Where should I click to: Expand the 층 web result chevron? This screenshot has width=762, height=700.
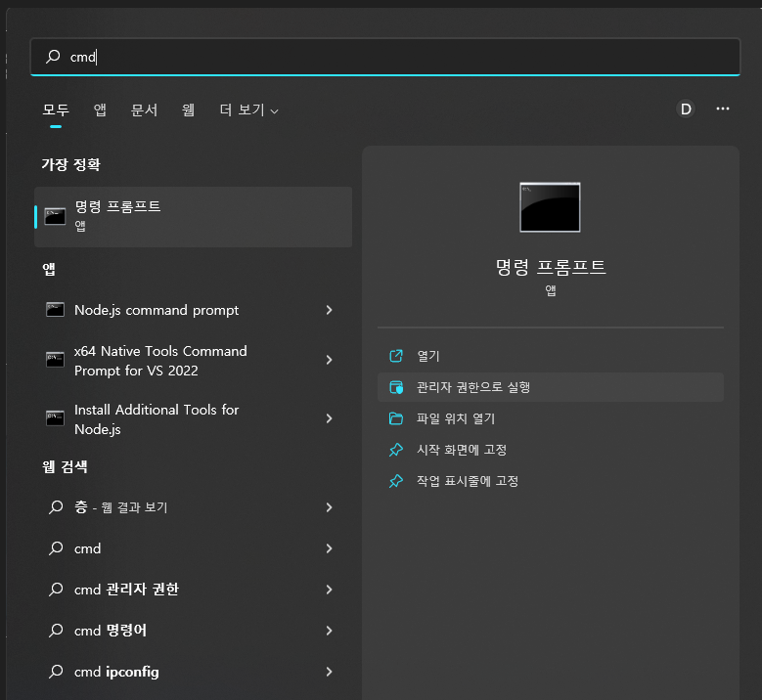329,507
